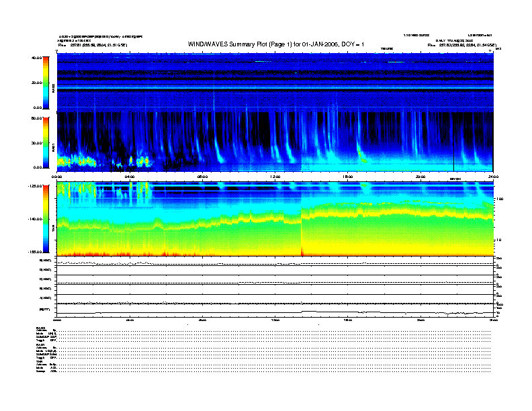Click the yellow-green burst in RAD1 after 16:00
The height and width of the screenshot is (411, 532).
[x=361, y=155]
